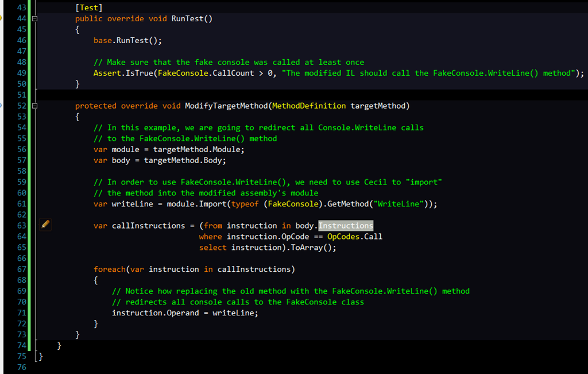
Task: Click the foreach keyword
Action: click(x=110, y=269)
